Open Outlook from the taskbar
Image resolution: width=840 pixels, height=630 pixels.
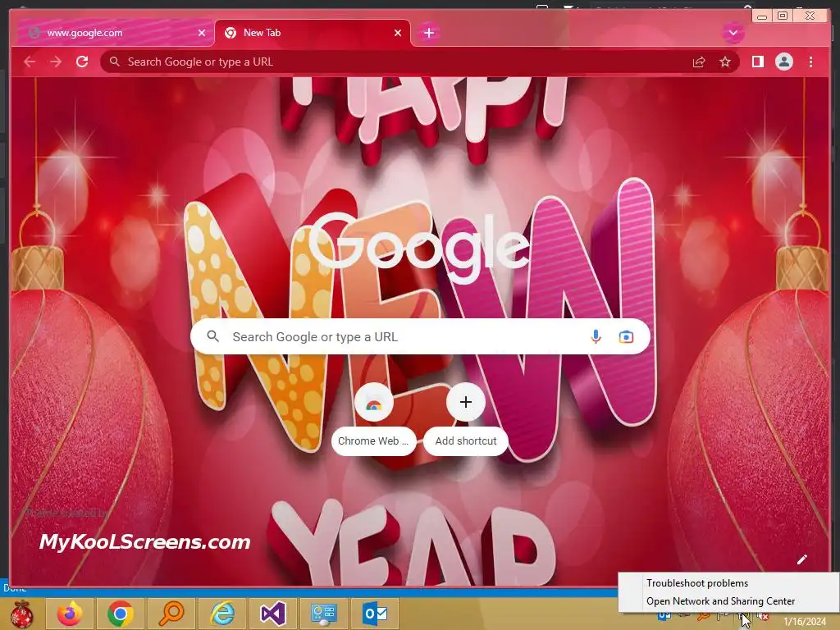tap(375, 614)
